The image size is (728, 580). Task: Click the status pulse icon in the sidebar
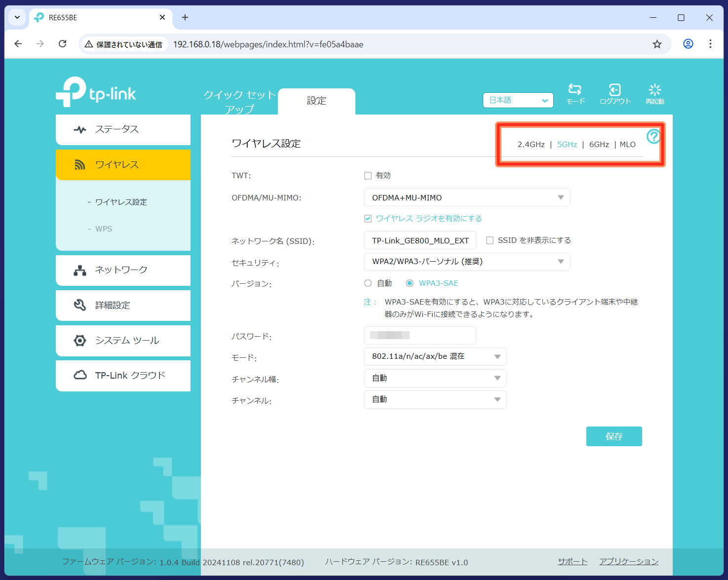point(80,130)
